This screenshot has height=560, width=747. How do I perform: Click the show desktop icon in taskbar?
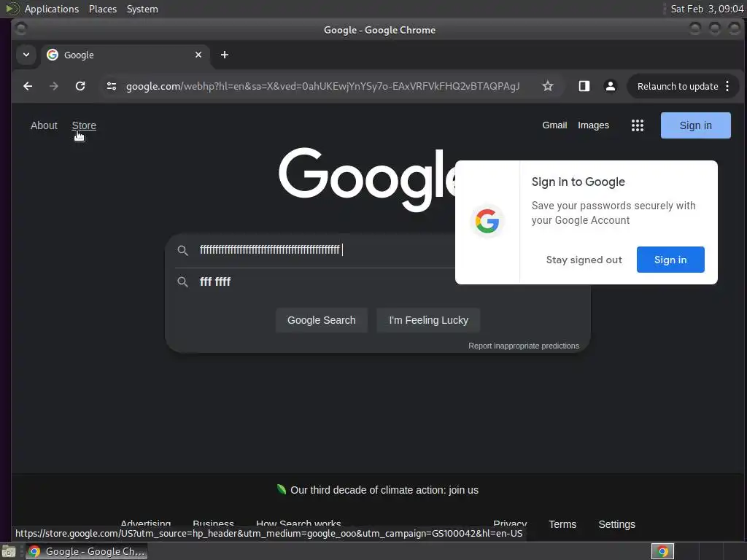click(9, 551)
